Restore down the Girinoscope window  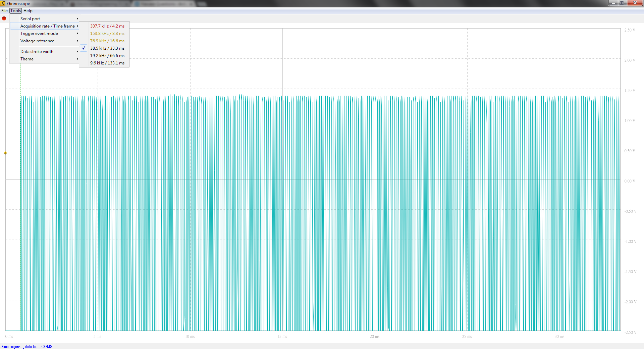622,3
